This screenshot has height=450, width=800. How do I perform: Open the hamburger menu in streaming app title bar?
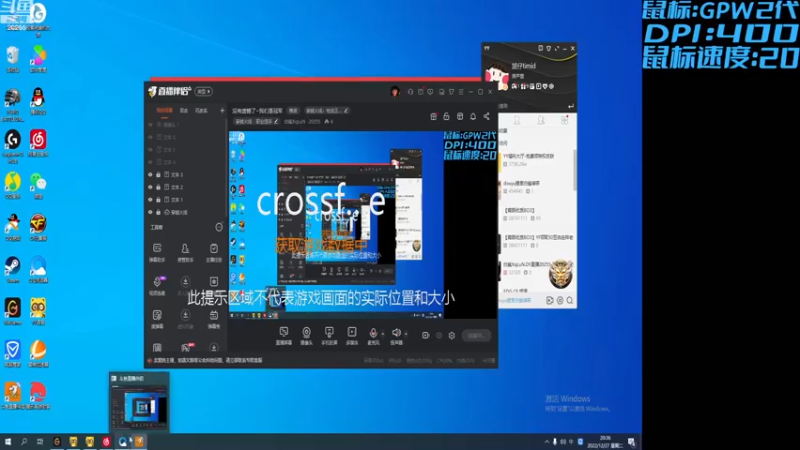tap(461, 92)
